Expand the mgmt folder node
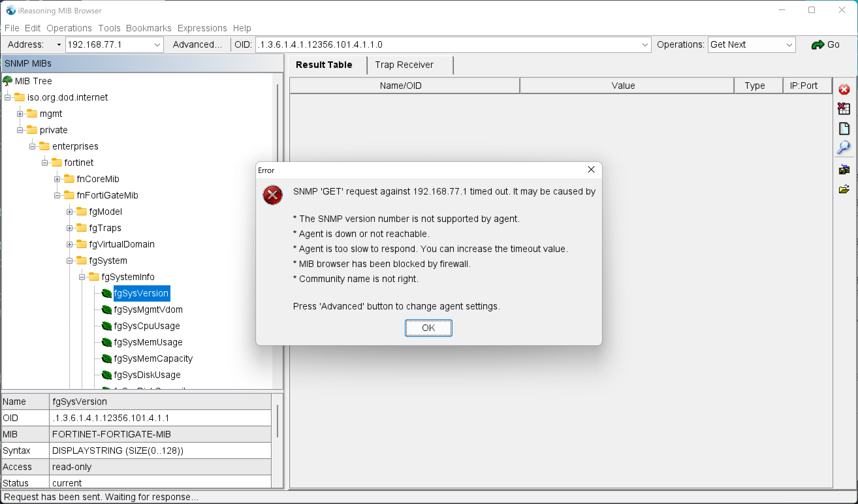This screenshot has height=504, width=858. [20, 114]
